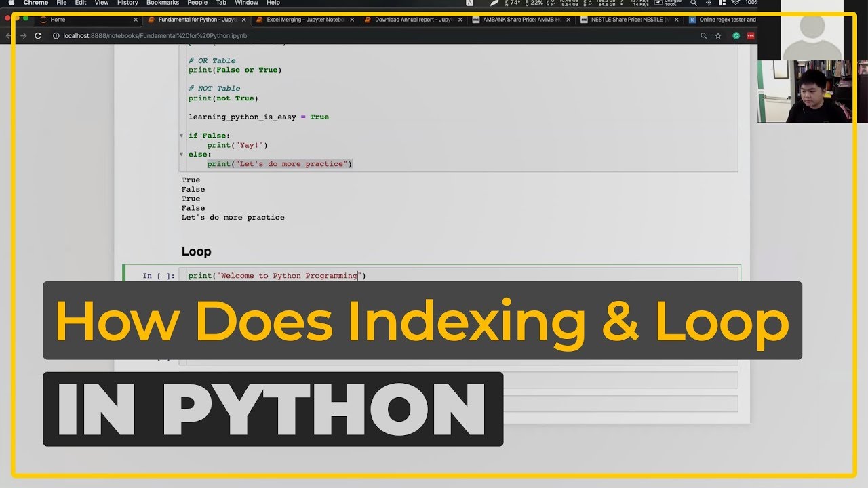
Task: Click the battery status icon
Action: (x=660, y=2)
